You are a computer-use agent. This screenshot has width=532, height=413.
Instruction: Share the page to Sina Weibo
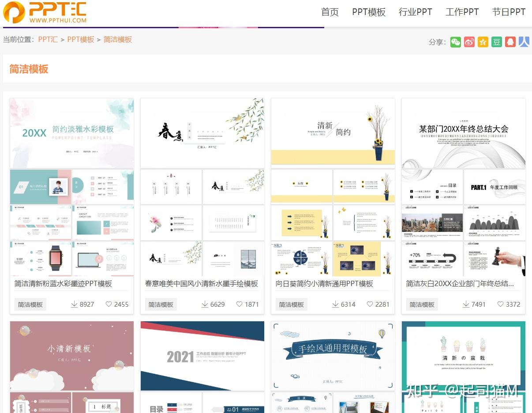click(x=469, y=42)
